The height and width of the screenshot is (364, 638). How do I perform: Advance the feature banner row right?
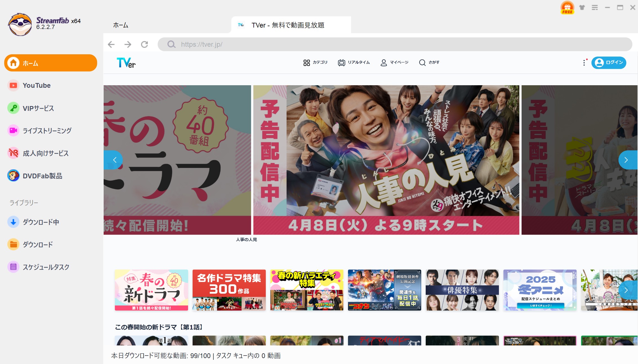[x=628, y=290]
